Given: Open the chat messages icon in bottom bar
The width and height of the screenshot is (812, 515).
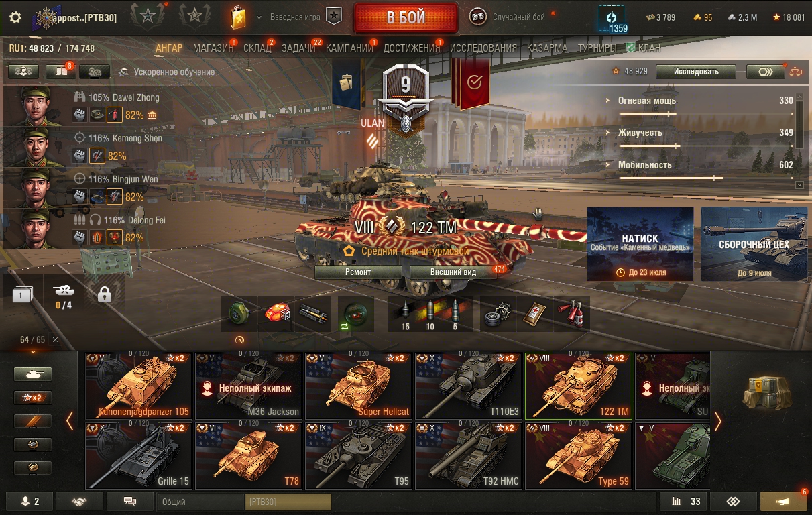Looking at the screenshot, I should pyautogui.click(x=129, y=502).
